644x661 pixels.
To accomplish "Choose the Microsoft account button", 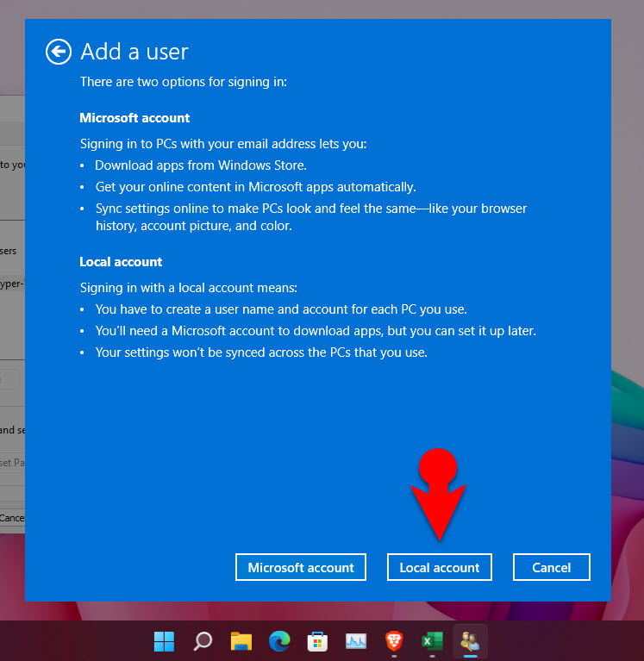I will tap(301, 567).
